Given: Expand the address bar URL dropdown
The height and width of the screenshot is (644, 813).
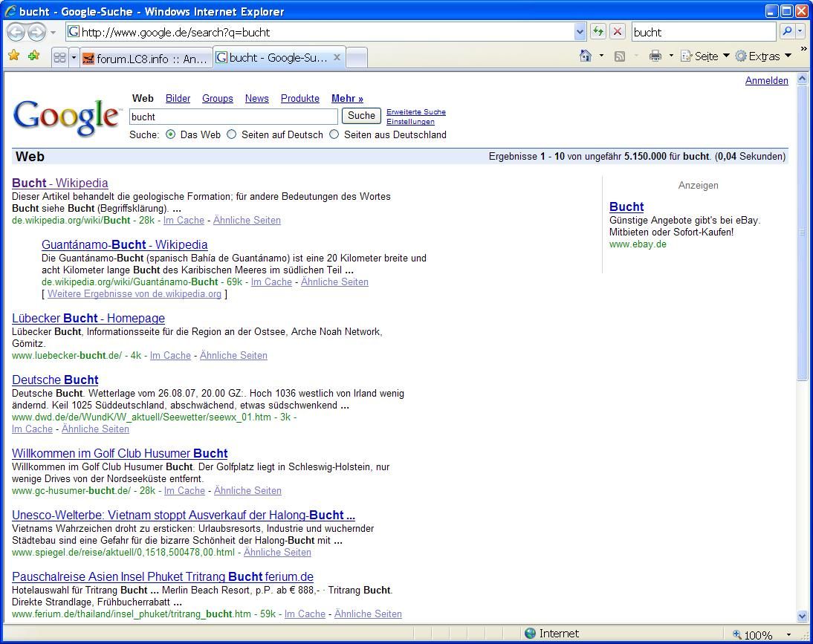Looking at the screenshot, I should tap(580, 32).
